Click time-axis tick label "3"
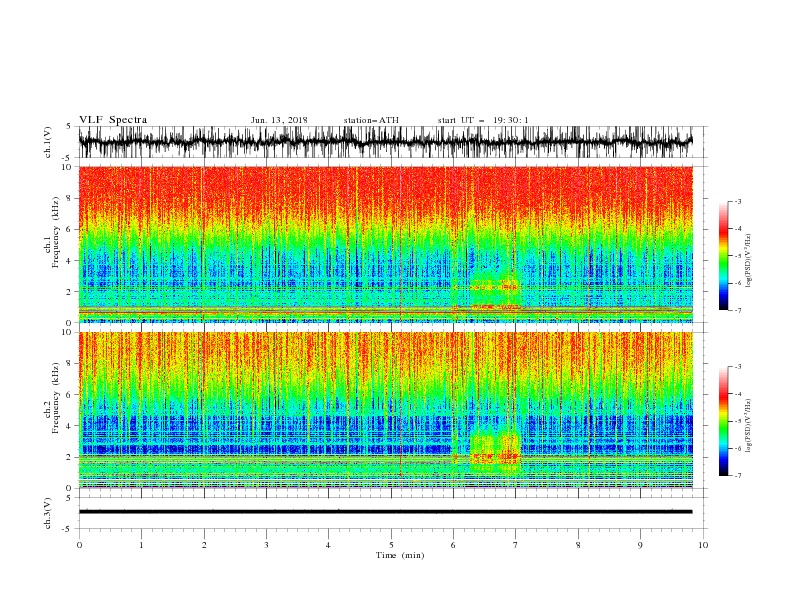The height and width of the screenshot is (612, 792). coord(266,545)
